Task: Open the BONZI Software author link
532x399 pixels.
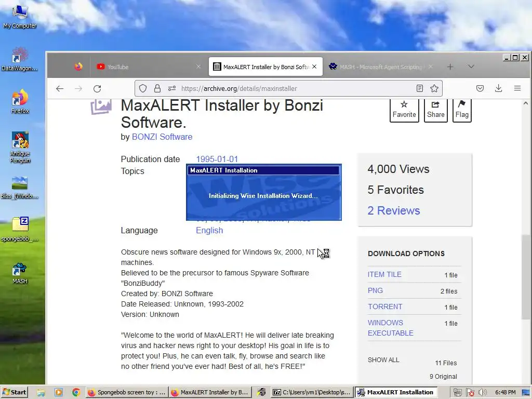Action: (162, 137)
